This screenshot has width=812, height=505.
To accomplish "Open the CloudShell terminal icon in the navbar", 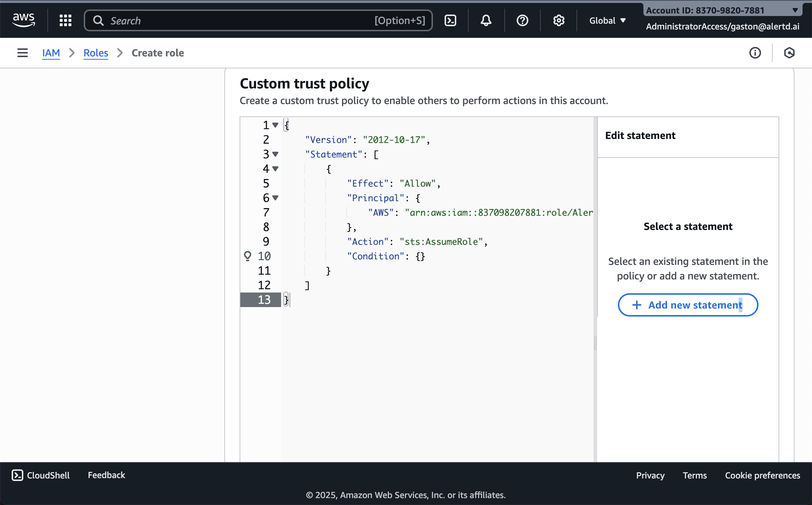I will [x=450, y=20].
